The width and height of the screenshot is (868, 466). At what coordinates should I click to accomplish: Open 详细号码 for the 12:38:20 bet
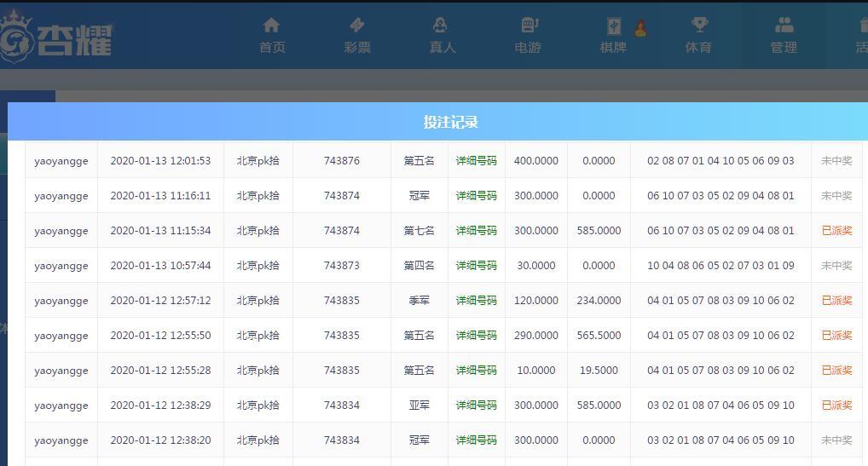coord(476,440)
